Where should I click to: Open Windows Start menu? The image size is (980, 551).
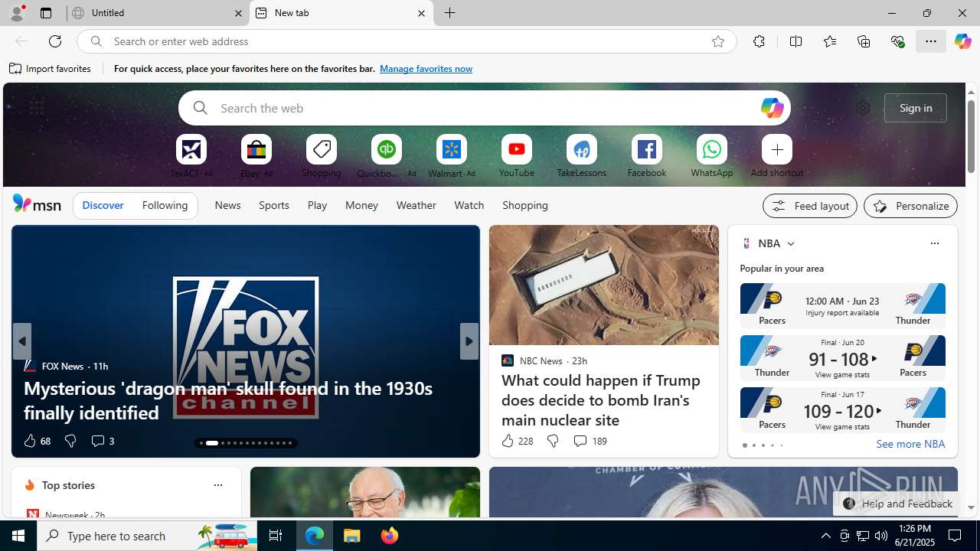[18, 536]
